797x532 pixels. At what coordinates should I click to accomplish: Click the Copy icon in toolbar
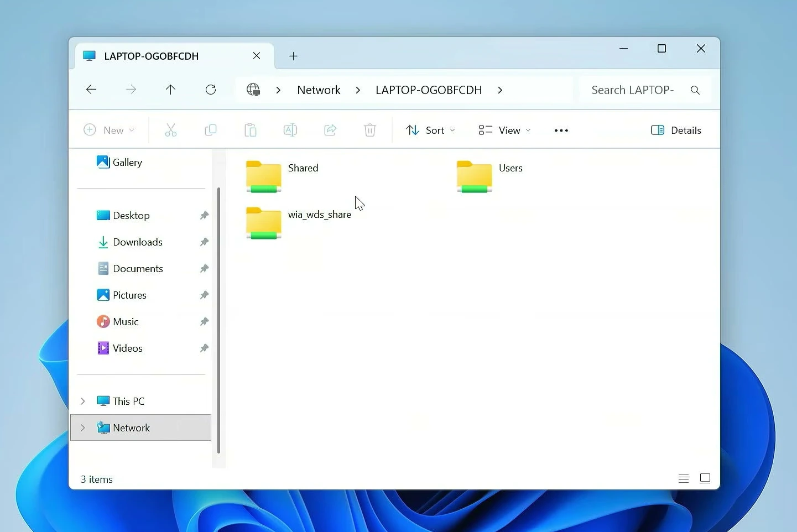click(211, 131)
